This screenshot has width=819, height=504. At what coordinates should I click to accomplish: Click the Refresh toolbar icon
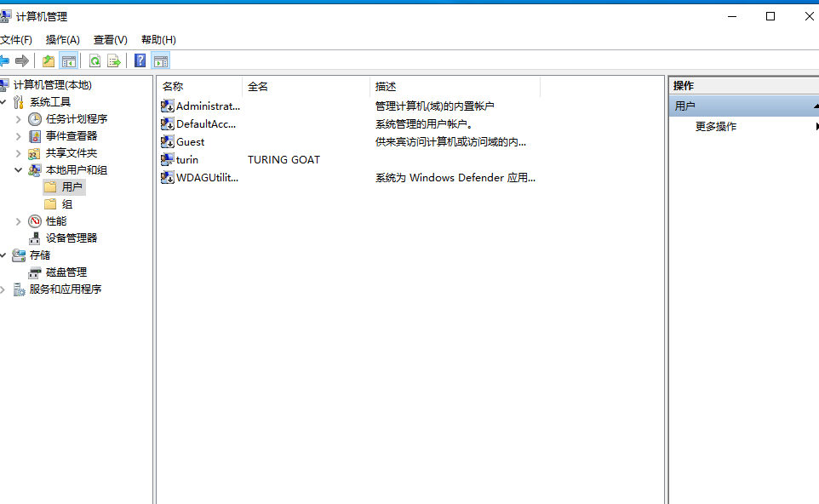(x=95, y=61)
